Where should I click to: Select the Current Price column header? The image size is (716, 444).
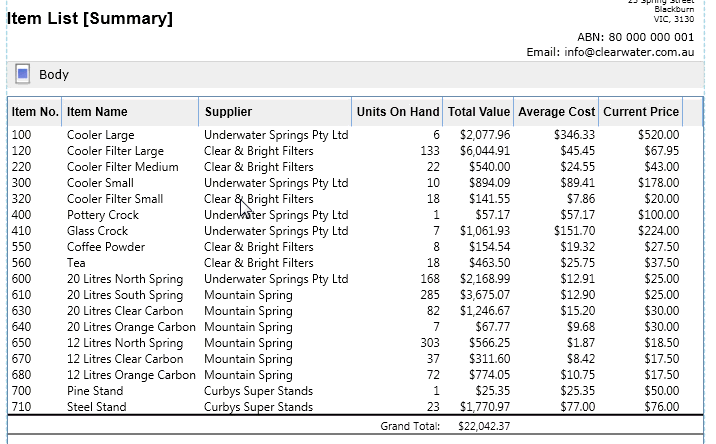point(641,112)
